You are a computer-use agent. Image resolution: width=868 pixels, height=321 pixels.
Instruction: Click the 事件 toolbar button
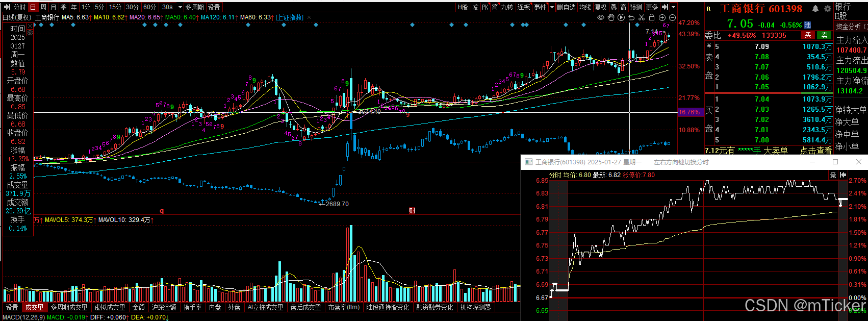[x=540, y=7]
